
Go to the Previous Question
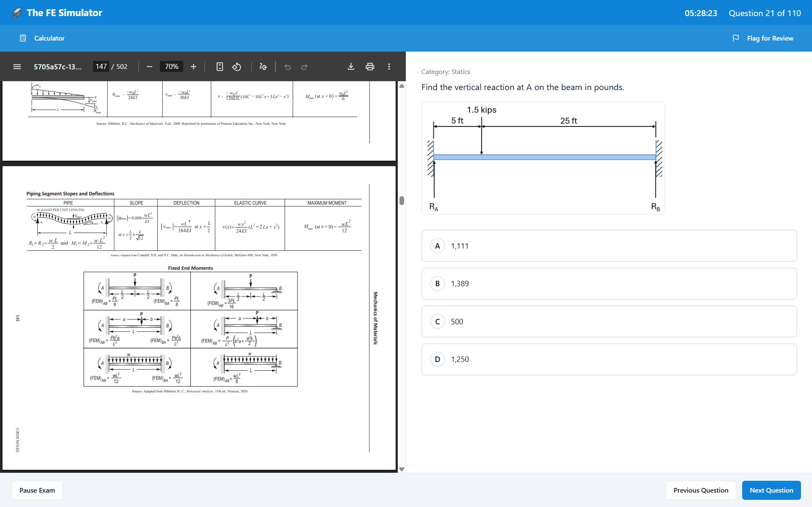coord(701,490)
